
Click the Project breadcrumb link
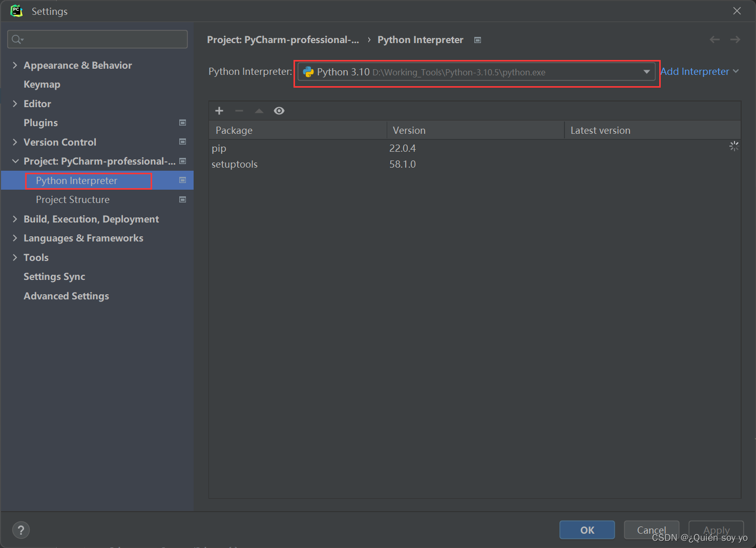click(x=283, y=39)
